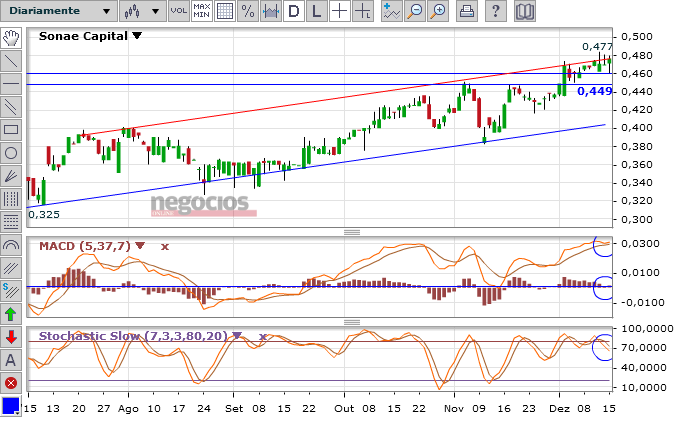The height and width of the screenshot is (421, 676).
Task: Click the 0,449 blue price label
Action: 595,91
